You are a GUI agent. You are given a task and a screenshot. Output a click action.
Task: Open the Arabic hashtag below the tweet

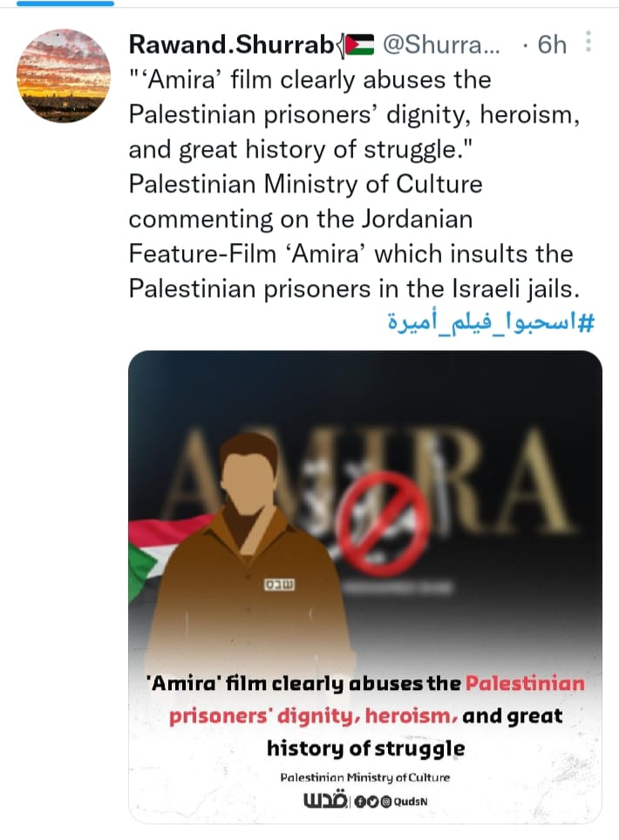[x=491, y=322]
